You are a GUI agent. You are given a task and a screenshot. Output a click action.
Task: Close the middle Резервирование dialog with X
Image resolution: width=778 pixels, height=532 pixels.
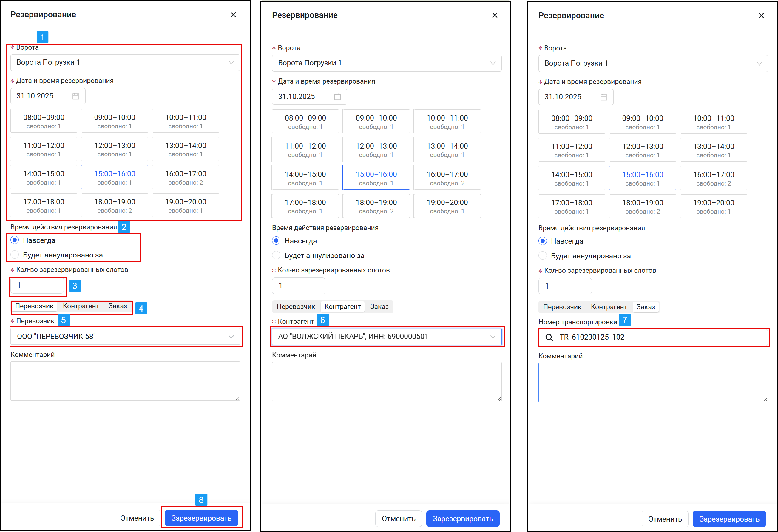pyautogui.click(x=495, y=16)
